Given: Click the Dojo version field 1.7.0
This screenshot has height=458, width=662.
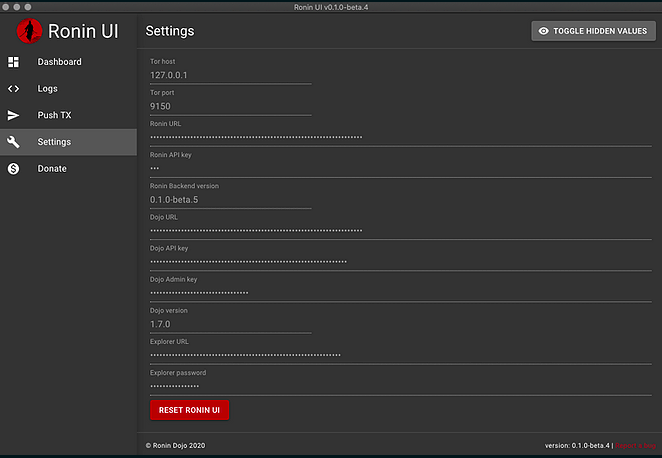Looking at the screenshot, I should [x=231, y=324].
